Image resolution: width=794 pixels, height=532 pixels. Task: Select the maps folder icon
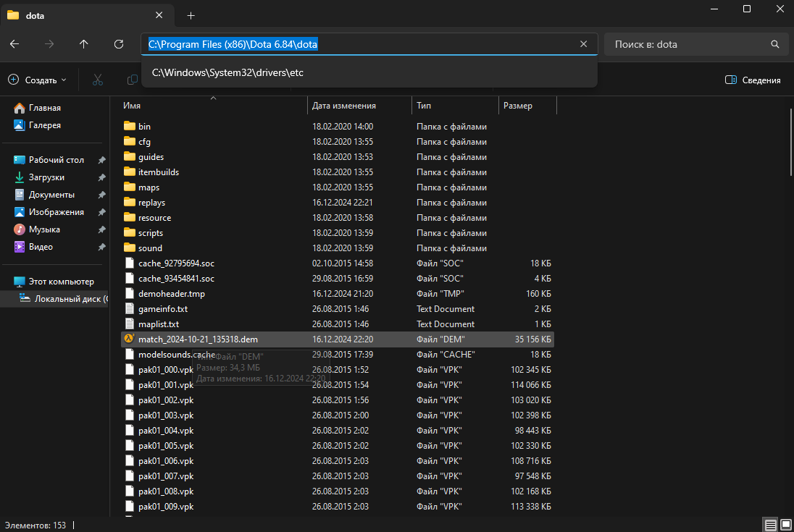point(130,187)
